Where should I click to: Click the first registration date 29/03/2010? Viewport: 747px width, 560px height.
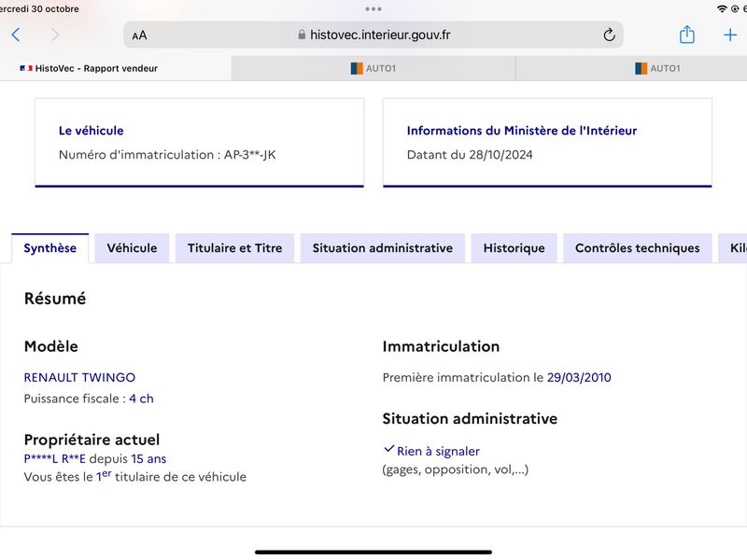[x=579, y=377]
